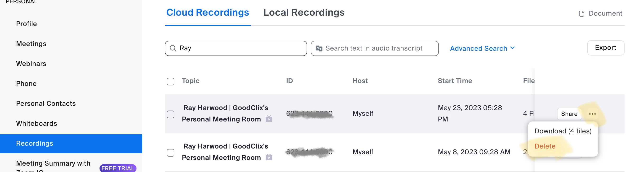Click the Topic column header
The image size is (644, 172).
click(190, 81)
